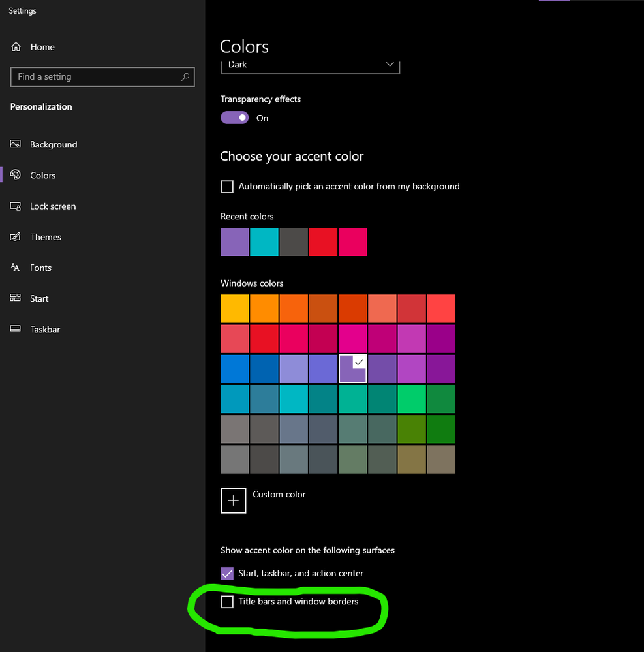Go to Themes settings page
644x652 pixels.
(46, 237)
